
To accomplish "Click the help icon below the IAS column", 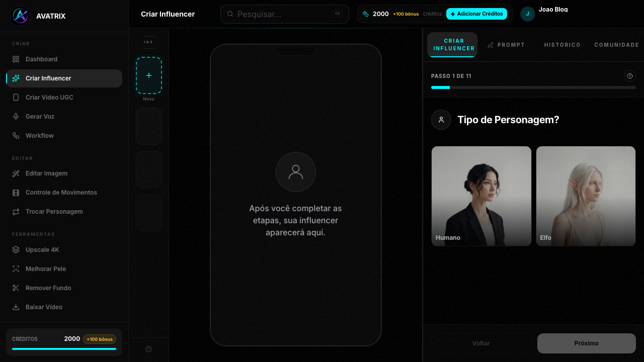I will 148,349.
